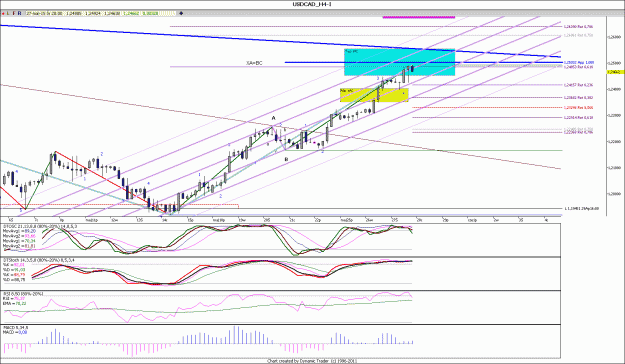Select the wave label A near the swing high
This screenshot has width=625, height=364.
(x=273, y=118)
